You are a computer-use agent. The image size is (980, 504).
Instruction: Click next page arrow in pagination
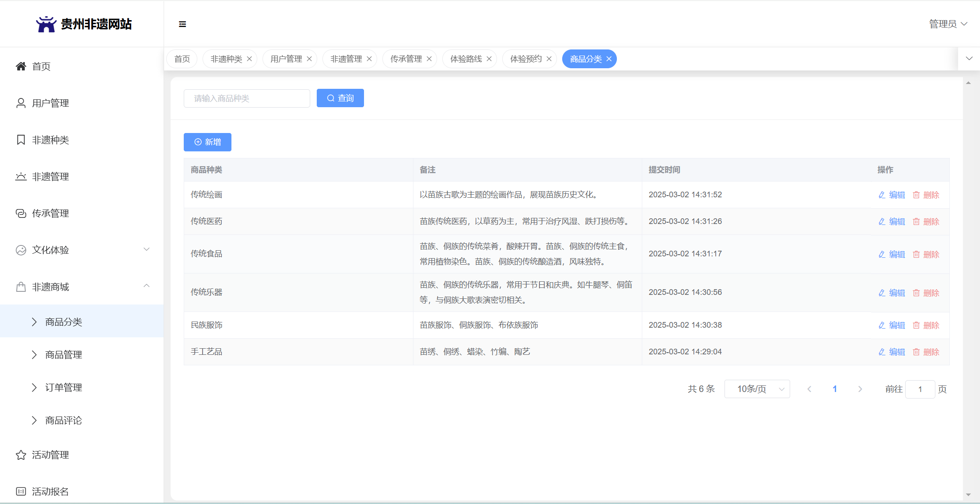click(x=860, y=389)
